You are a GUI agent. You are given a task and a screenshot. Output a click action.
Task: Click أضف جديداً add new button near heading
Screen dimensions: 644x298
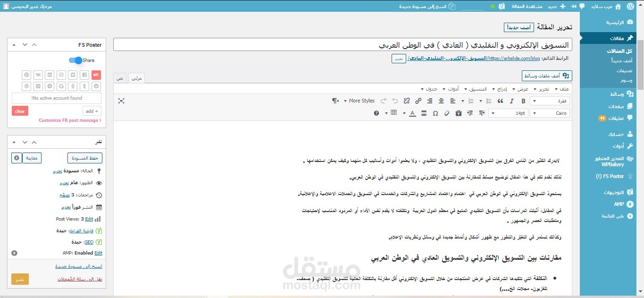tap(519, 27)
